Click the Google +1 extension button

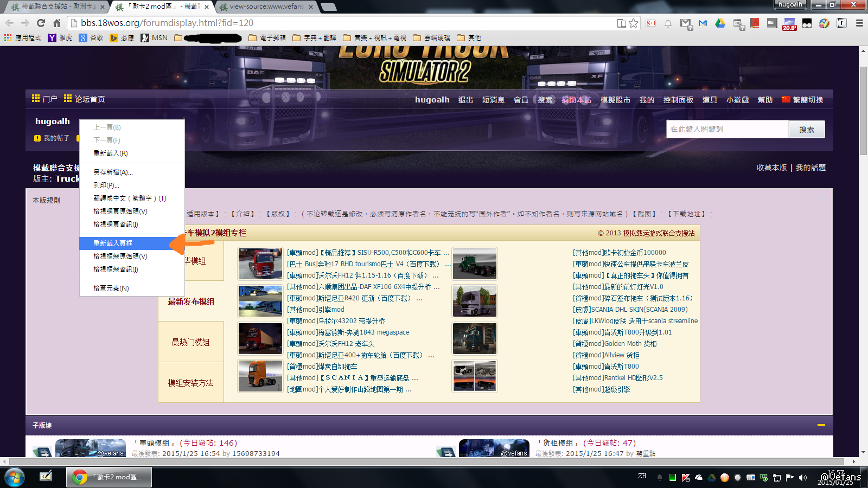pos(650,23)
